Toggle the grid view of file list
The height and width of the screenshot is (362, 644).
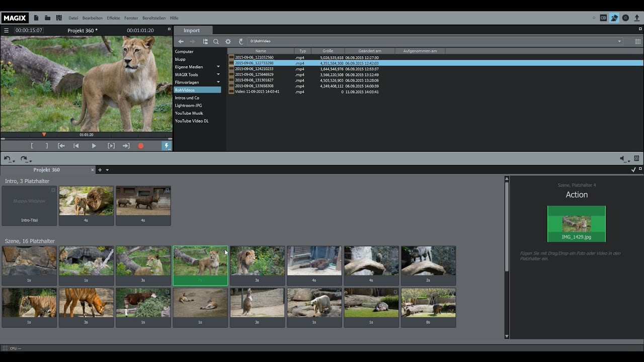637,42
